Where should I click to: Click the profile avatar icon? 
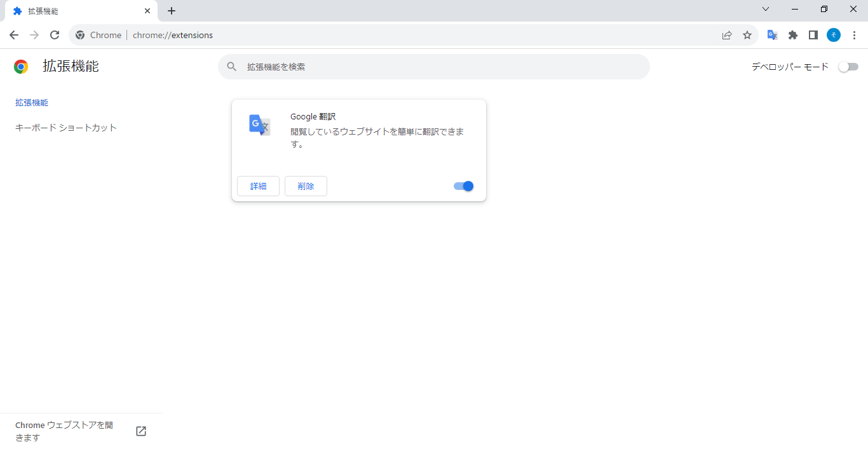833,35
